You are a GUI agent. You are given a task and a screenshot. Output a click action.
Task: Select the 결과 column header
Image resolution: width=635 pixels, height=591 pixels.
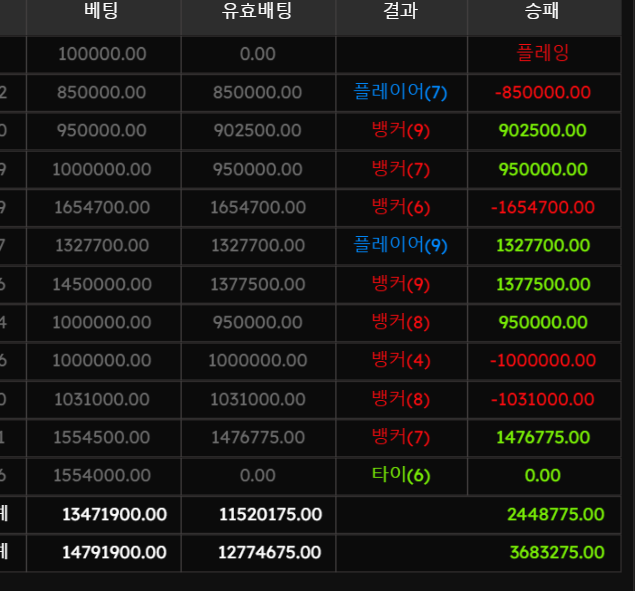tap(400, 12)
